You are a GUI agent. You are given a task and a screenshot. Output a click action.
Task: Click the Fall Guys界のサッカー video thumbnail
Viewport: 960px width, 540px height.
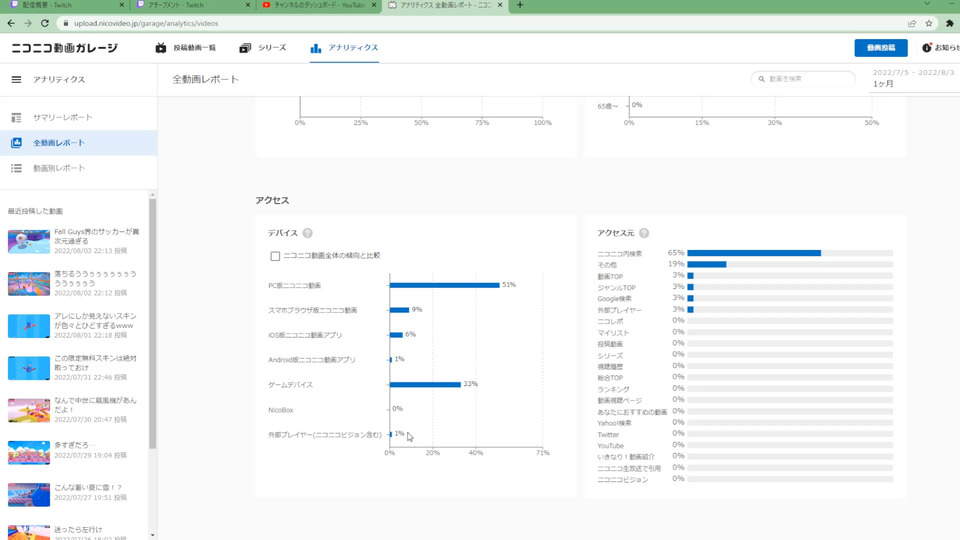tap(29, 241)
